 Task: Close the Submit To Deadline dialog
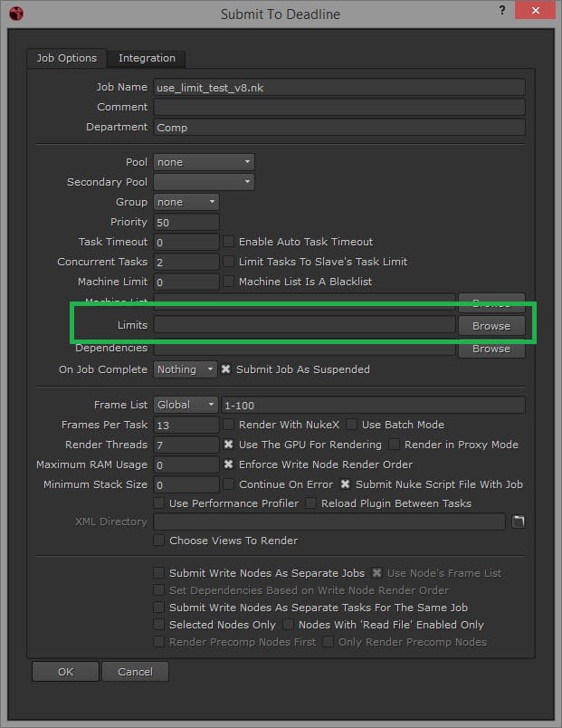click(x=535, y=10)
